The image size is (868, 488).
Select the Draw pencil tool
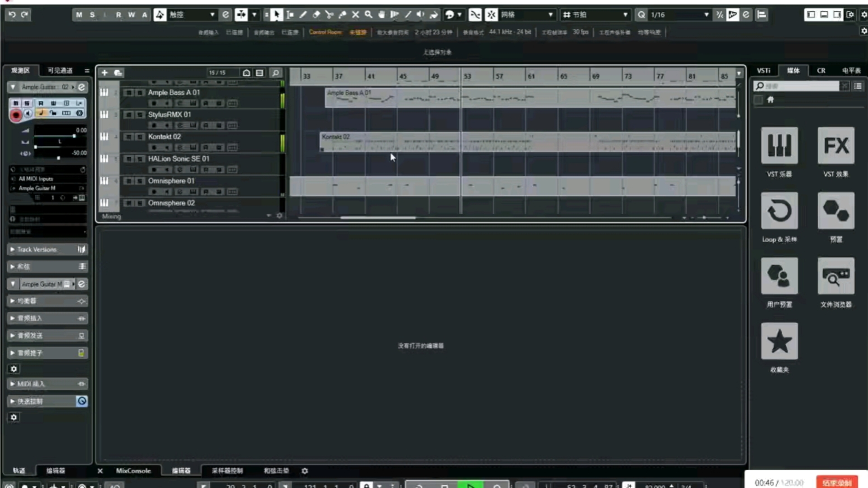click(x=303, y=15)
